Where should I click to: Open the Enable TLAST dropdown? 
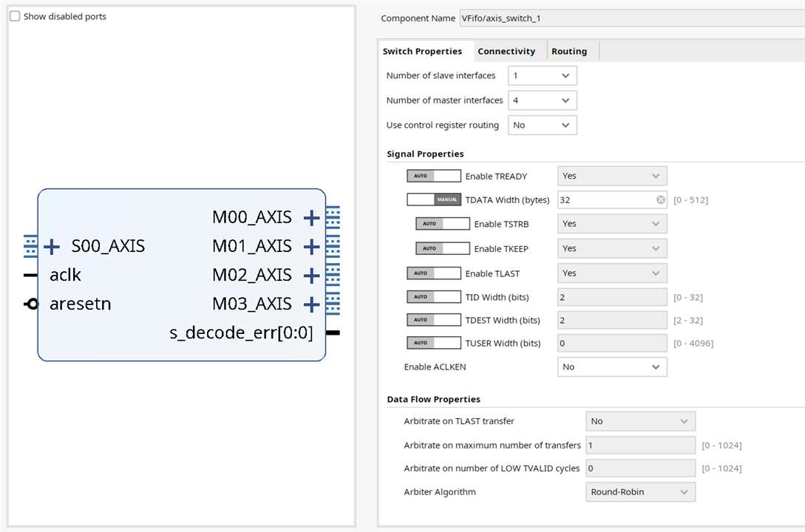point(612,273)
